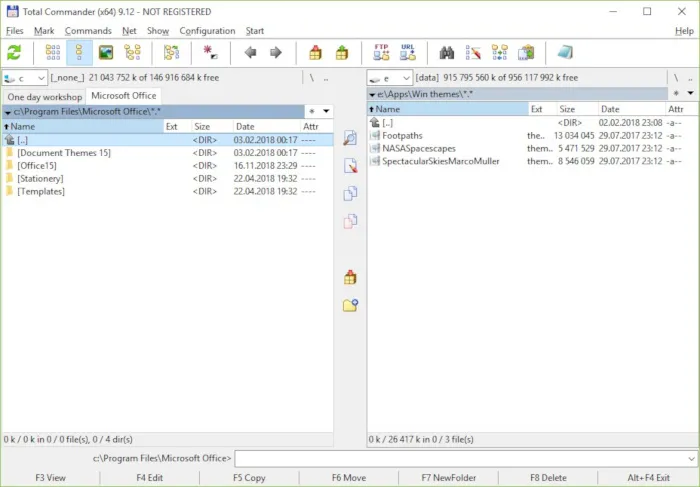Viewport: 700px width, 487px height.
Task: Open the Show menu
Action: [158, 31]
